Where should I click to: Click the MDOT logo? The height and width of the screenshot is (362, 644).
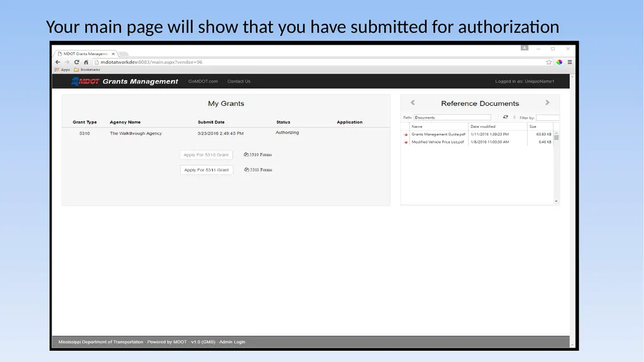point(85,81)
